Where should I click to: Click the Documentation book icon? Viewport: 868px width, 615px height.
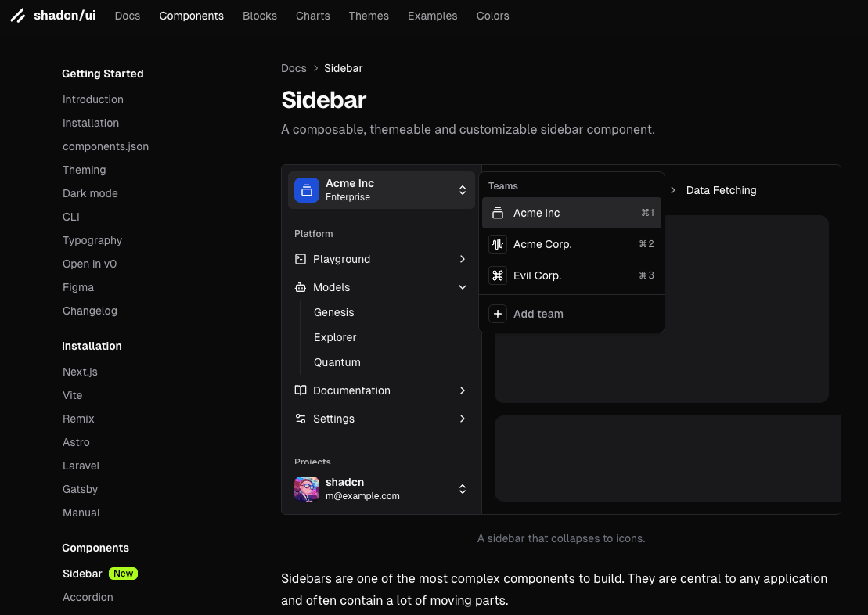[x=300, y=390]
